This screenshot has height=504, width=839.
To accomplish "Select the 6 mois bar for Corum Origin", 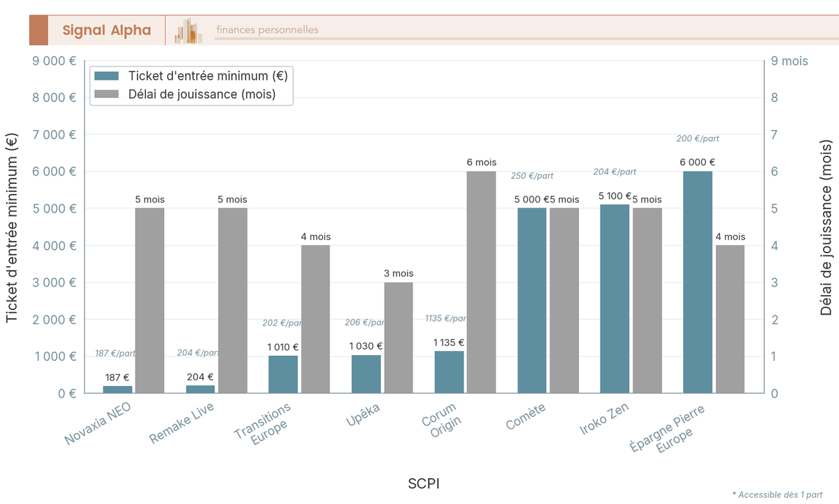I will click(x=482, y=280).
